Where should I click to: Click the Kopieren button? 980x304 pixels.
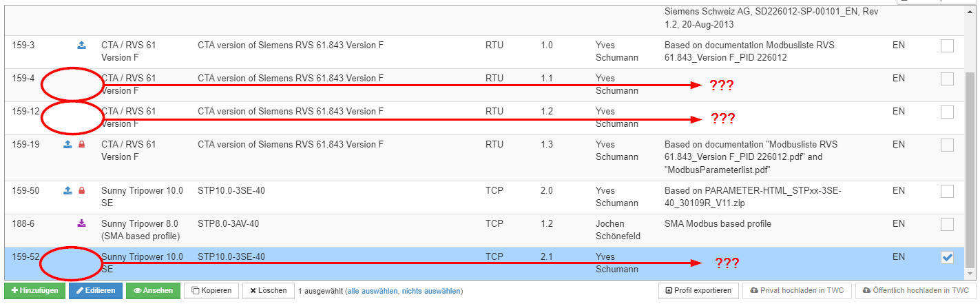[x=211, y=291]
